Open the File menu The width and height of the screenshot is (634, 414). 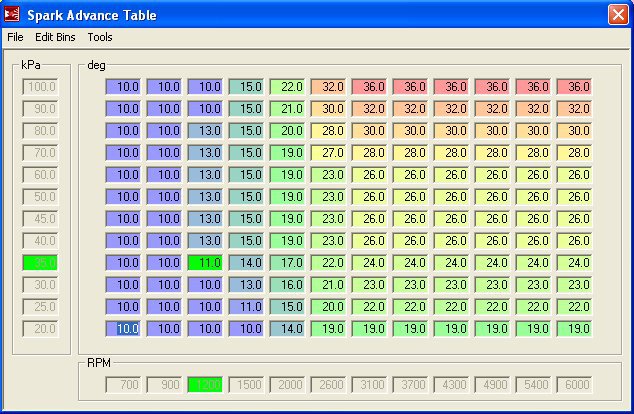coord(14,37)
